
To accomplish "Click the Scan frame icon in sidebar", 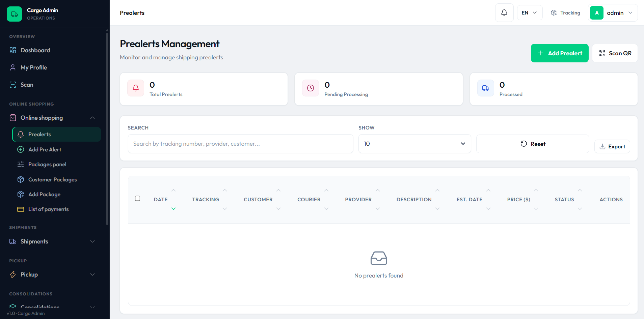I will [x=13, y=85].
